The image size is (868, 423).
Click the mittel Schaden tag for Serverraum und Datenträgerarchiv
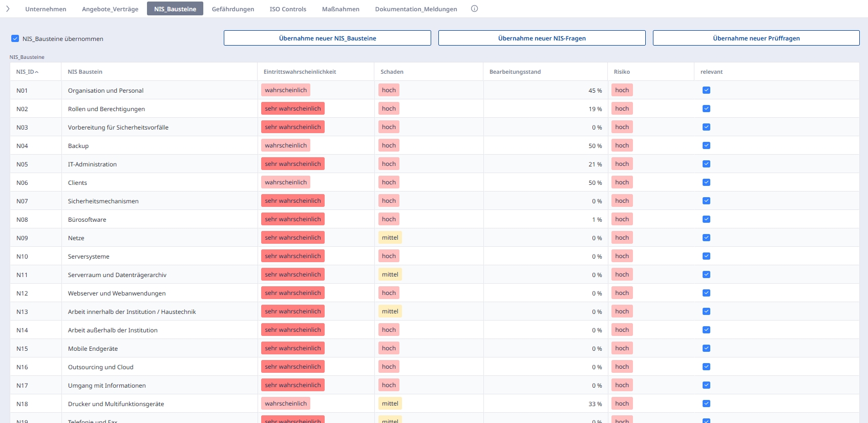tap(390, 274)
